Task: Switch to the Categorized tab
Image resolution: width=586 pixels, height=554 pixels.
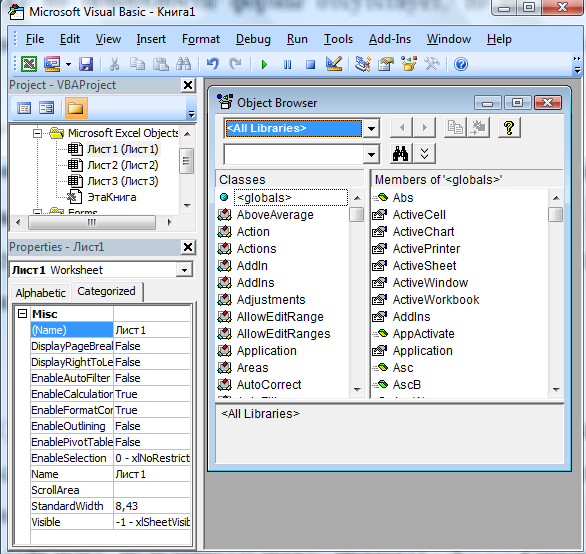Action: click(107, 291)
